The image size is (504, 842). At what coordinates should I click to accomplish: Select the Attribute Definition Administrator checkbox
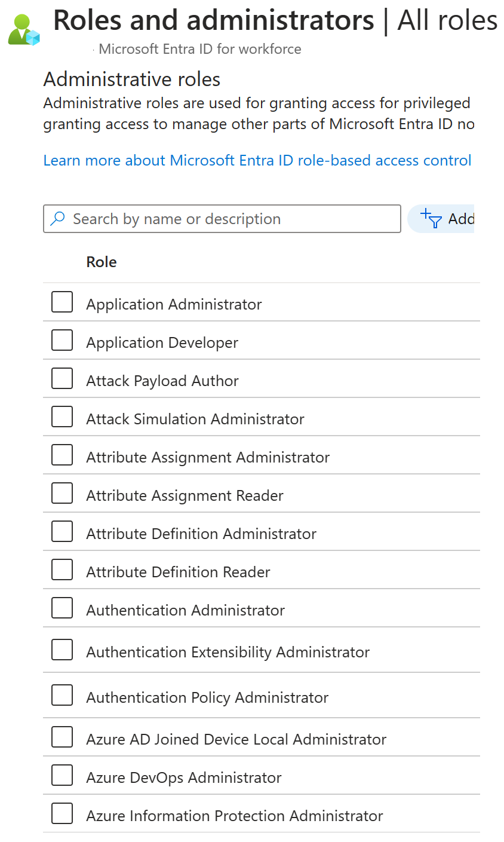(62, 531)
